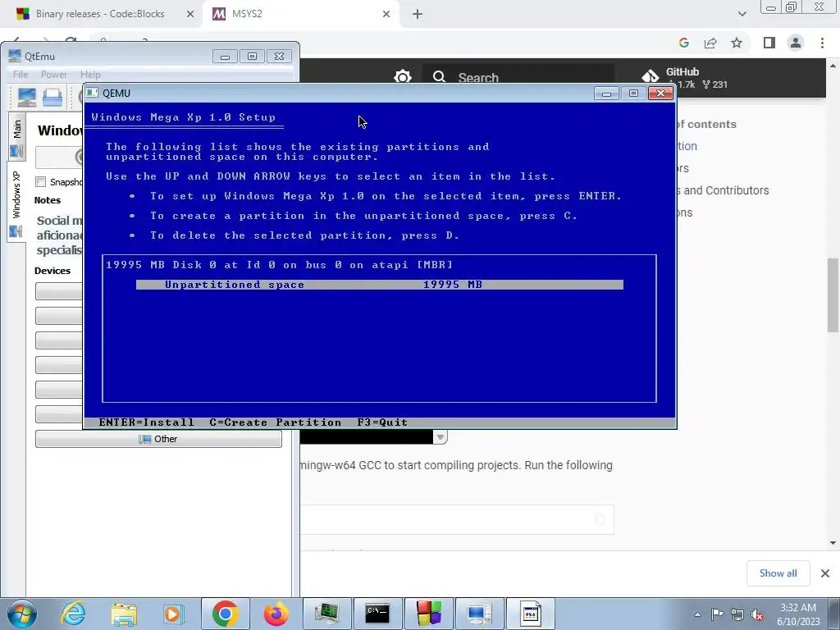Open the Help menu in QtEmu
840x630 pixels.
coord(90,75)
